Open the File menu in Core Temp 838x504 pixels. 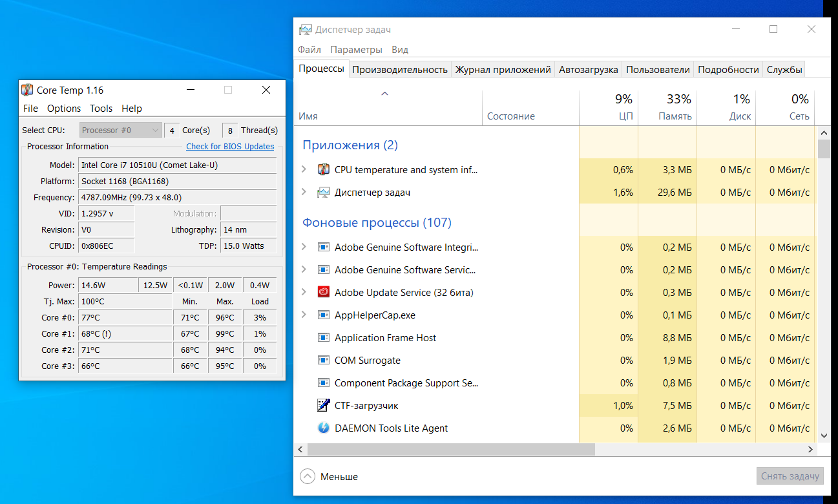point(30,109)
